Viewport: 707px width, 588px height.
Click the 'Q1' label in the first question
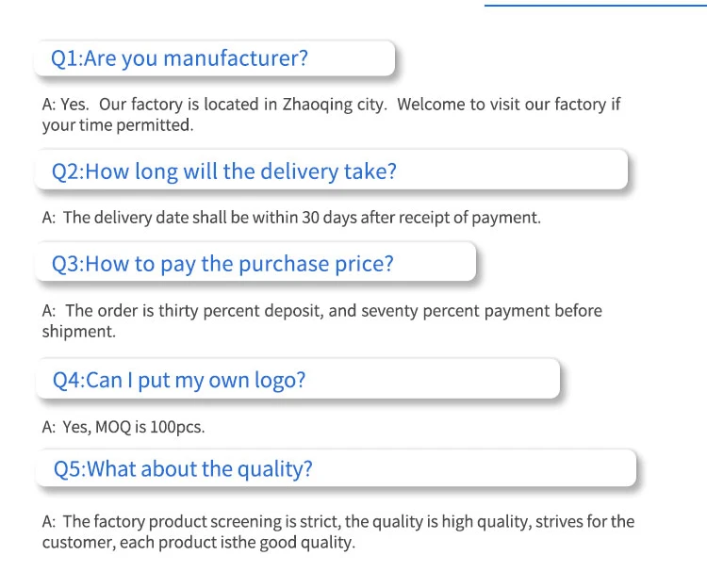[x=65, y=58]
